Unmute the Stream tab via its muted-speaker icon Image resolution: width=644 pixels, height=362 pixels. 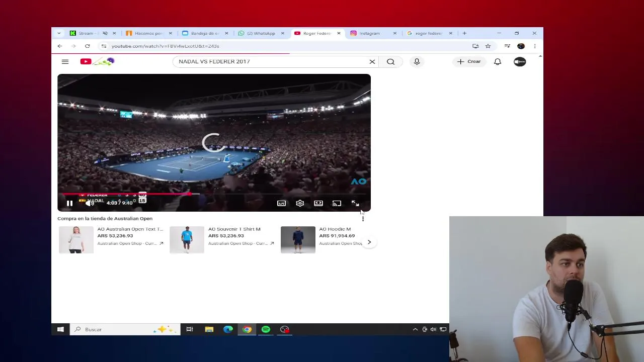tap(105, 33)
